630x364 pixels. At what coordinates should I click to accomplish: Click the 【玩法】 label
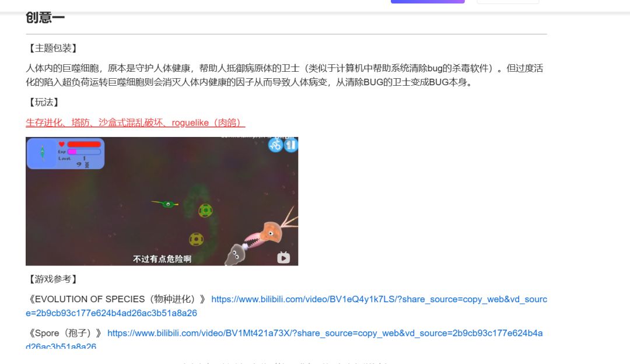pyautogui.click(x=43, y=102)
